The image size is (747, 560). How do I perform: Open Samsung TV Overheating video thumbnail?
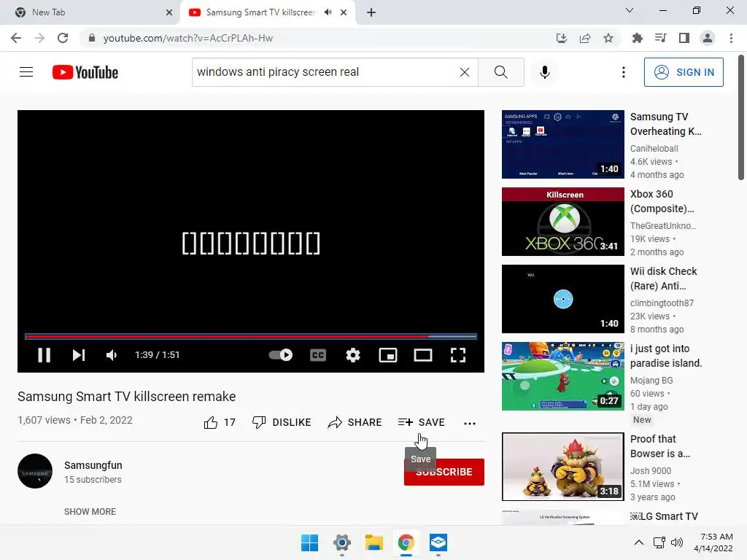point(562,144)
